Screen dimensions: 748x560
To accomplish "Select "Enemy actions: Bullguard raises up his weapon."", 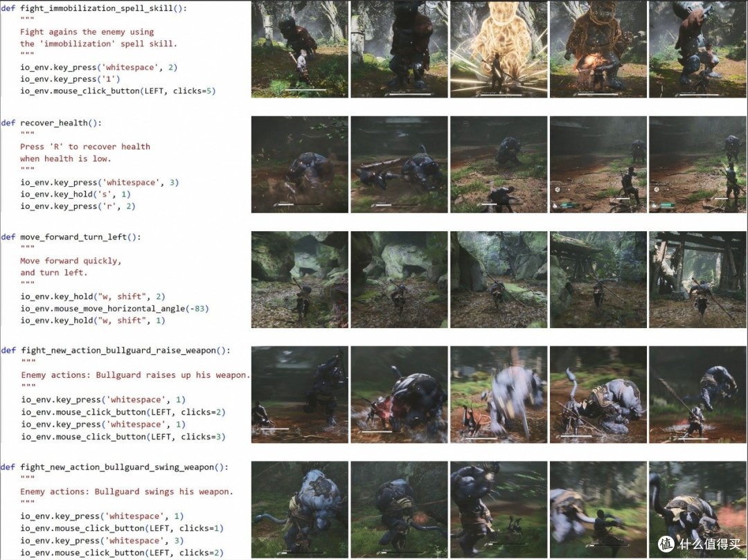I will [136, 375].
